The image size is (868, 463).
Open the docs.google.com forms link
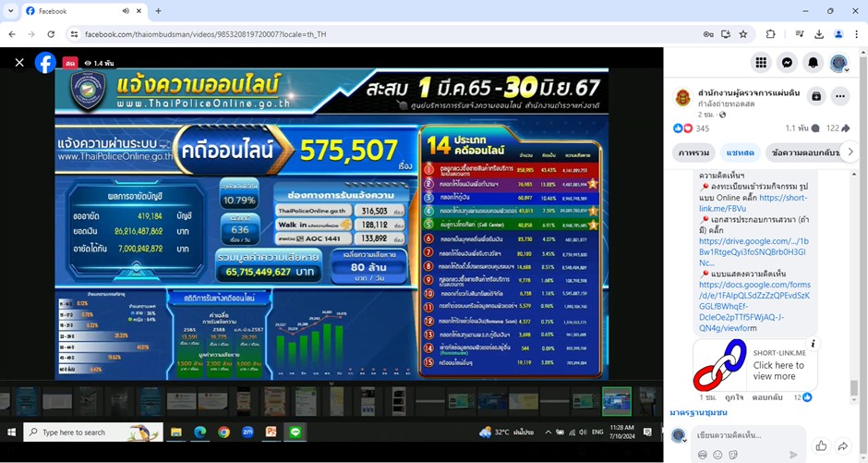click(x=754, y=306)
